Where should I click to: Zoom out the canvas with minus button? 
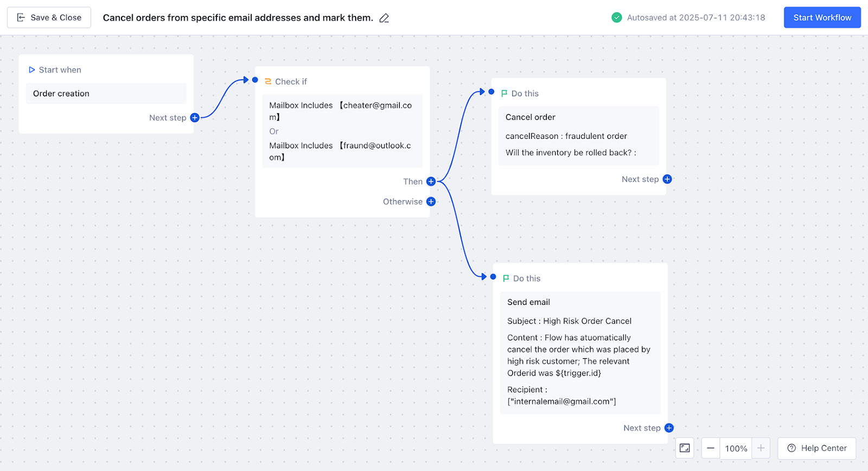[x=711, y=448]
